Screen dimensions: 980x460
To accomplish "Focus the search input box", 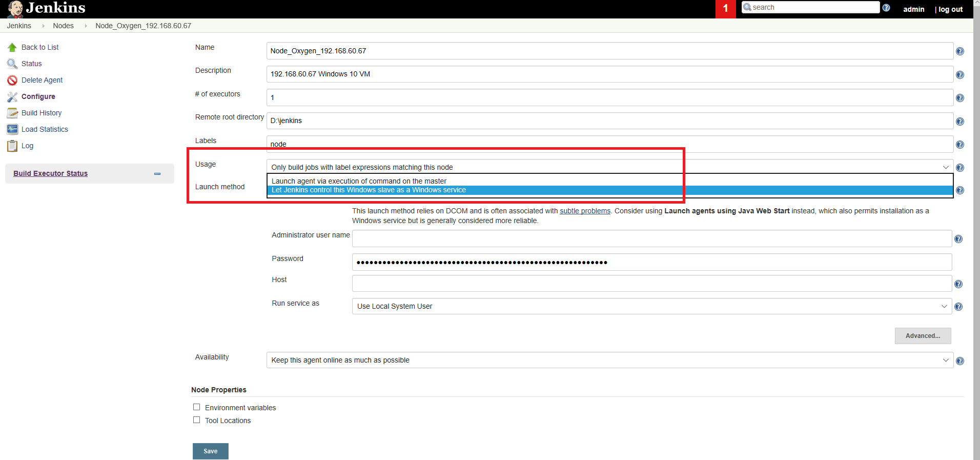I will click(x=811, y=7).
